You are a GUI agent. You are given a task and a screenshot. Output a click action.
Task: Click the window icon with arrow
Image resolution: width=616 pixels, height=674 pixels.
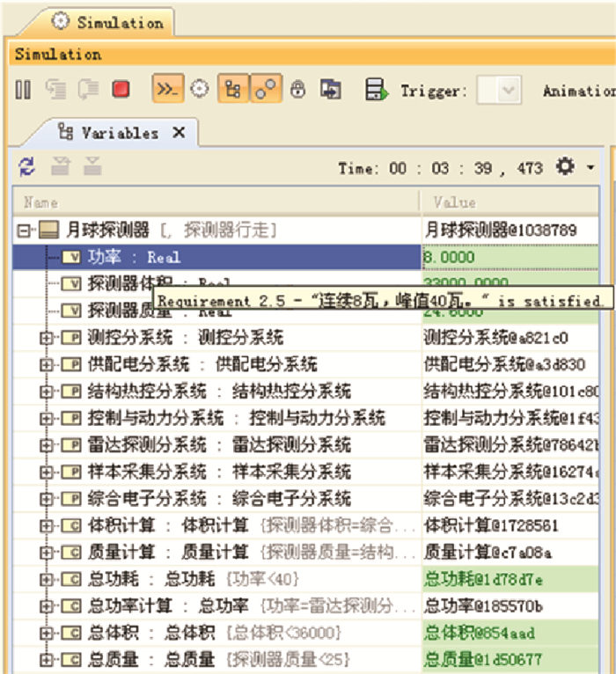coord(331,90)
